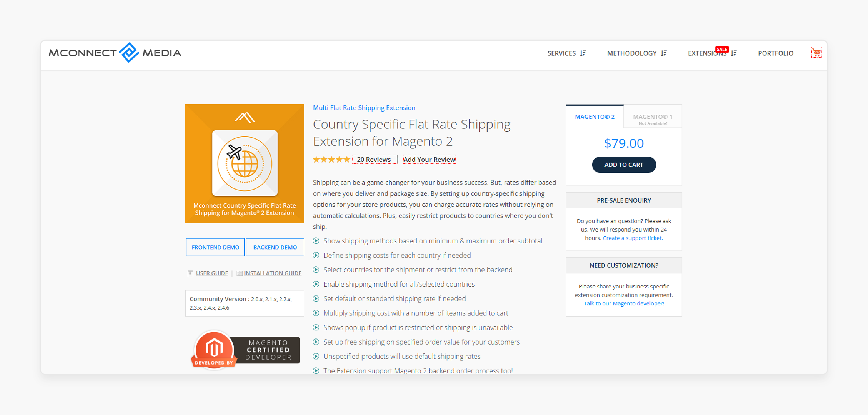This screenshot has height=415, width=868.
Task: Open the Methodology menu
Action: click(632, 53)
